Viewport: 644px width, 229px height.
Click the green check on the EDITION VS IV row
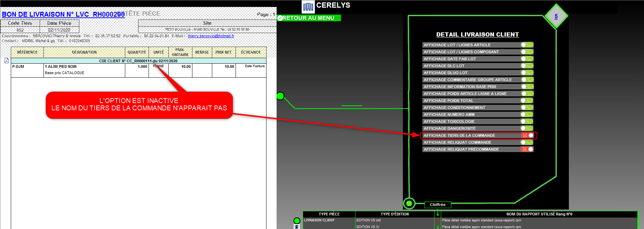pos(438,227)
